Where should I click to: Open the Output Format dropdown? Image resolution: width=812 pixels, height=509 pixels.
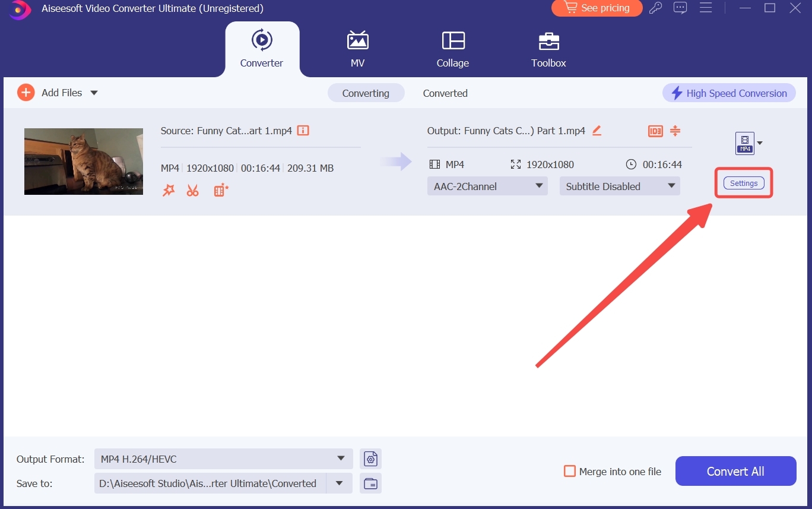coord(224,459)
